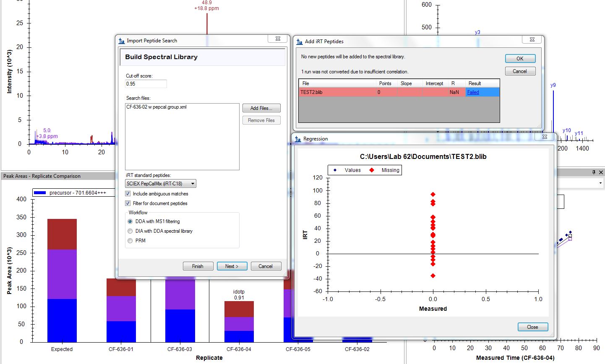The image size is (605, 364).
Task: Click the Skyline icon in Import Peptide Search title
Action: [122, 41]
